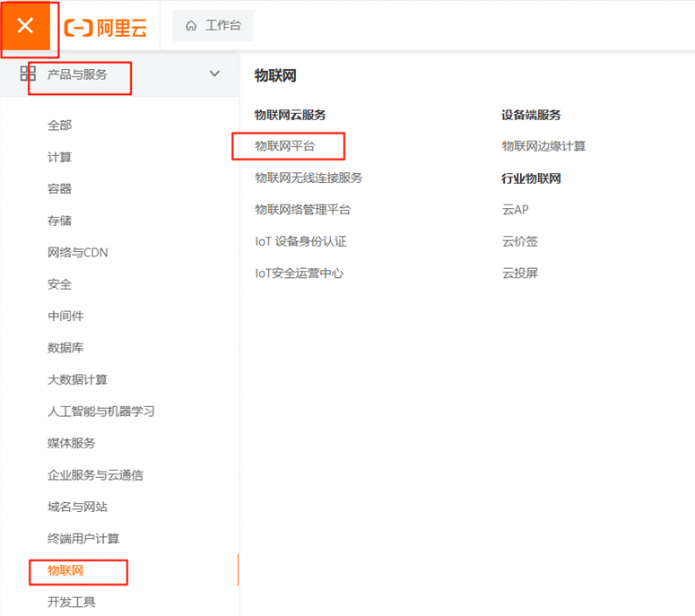Viewport: 695px width, 616px height.
Task: Open 产品与服务 heading
Action: (77, 74)
